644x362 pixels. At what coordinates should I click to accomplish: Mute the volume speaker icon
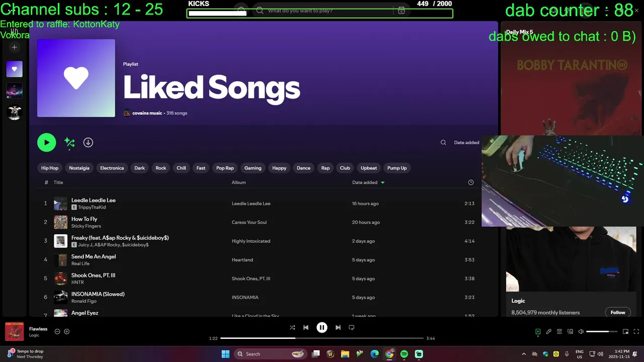point(581,332)
